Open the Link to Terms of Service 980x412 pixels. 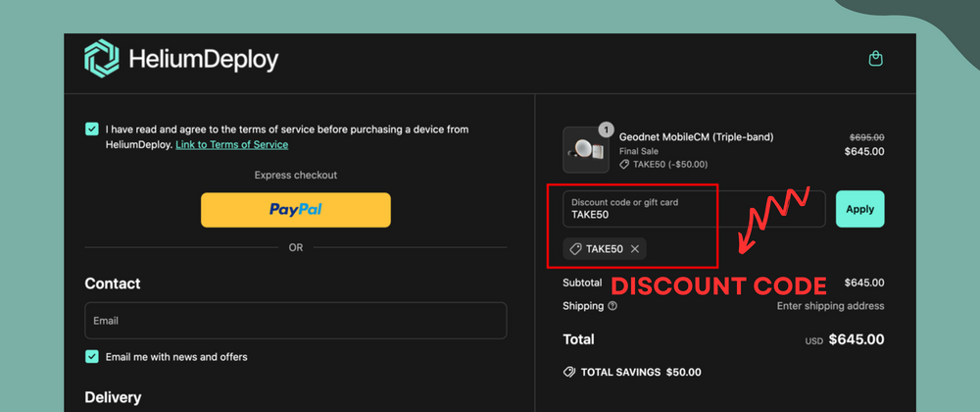click(231, 145)
